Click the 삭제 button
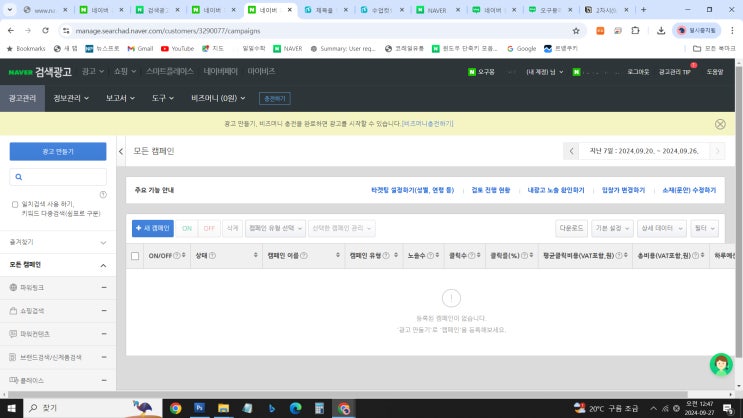The height and width of the screenshot is (418, 743). [x=232, y=228]
